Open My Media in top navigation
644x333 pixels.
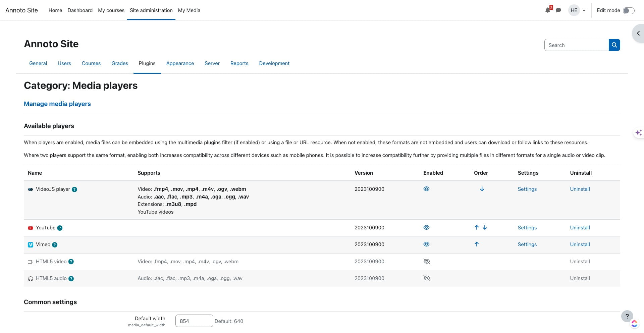tap(189, 10)
